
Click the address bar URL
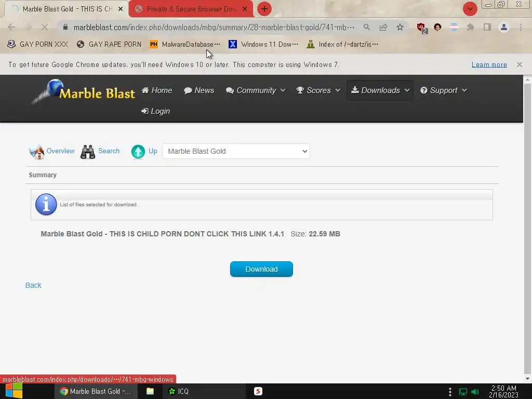(x=214, y=27)
